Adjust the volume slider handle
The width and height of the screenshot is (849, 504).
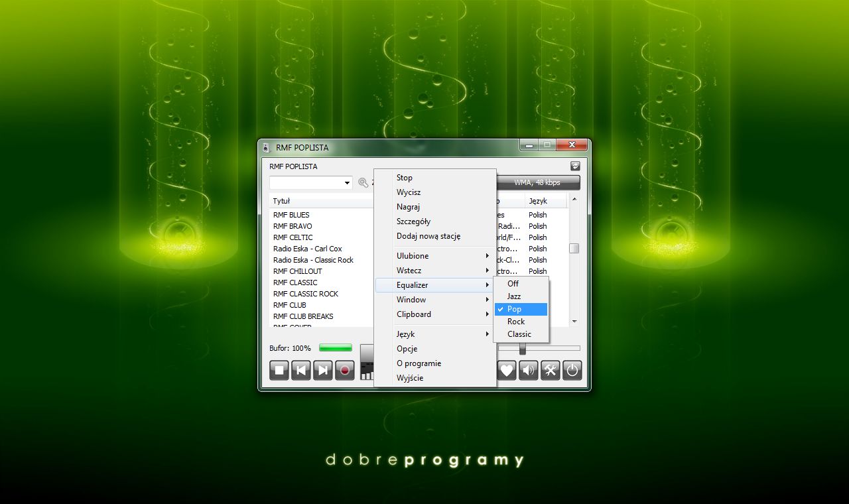(523, 348)
